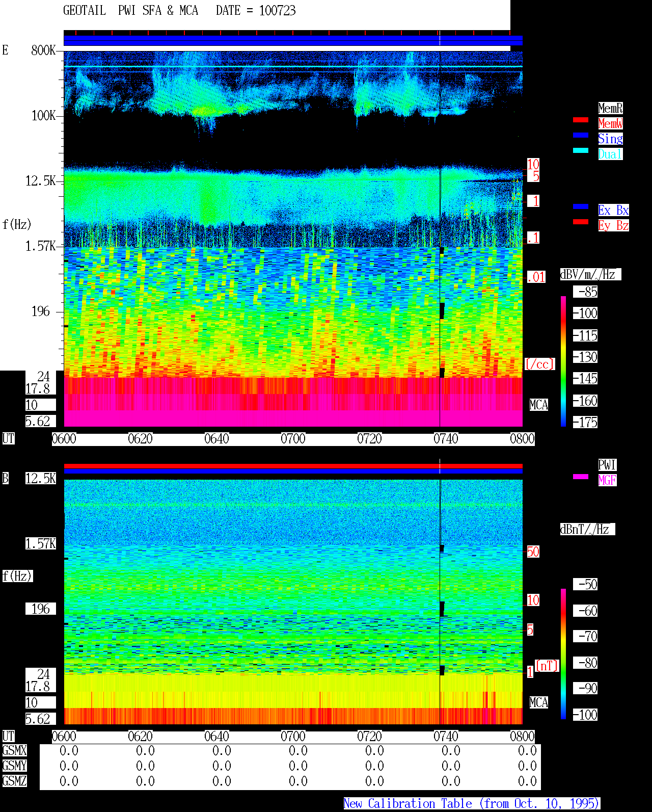Click the 0740 time label under E panel

pyautogui.click(x=446, y=439)
